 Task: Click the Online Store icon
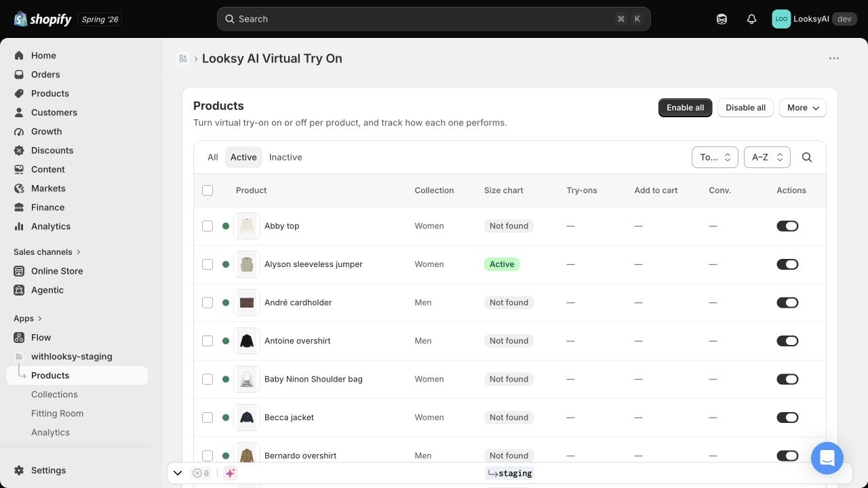[19, 271]
